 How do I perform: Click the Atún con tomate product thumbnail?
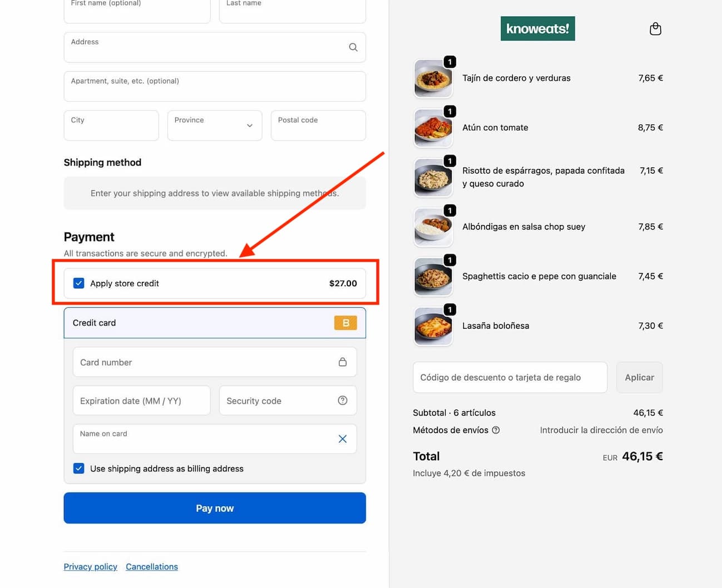pos(433,128)
